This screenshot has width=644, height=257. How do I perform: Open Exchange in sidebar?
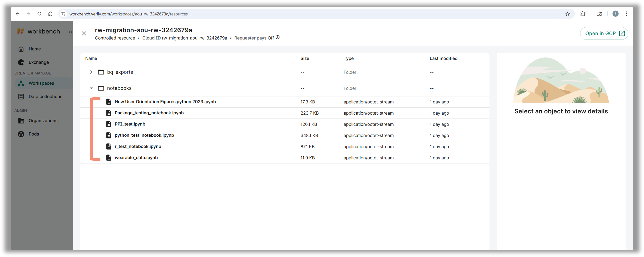pos(38,62)
